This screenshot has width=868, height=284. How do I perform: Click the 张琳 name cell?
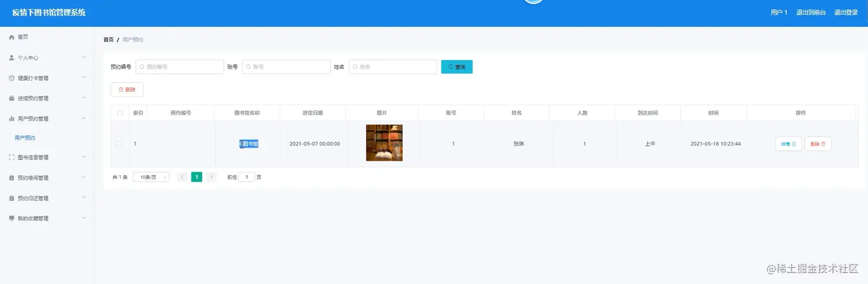point(518,143)
